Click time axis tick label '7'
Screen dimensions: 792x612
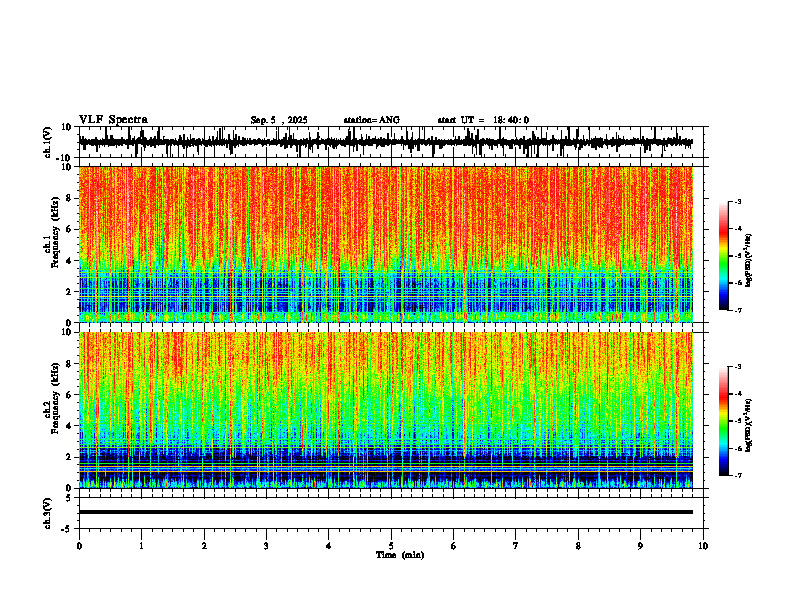pyautogui.click(x=516, y=546)
